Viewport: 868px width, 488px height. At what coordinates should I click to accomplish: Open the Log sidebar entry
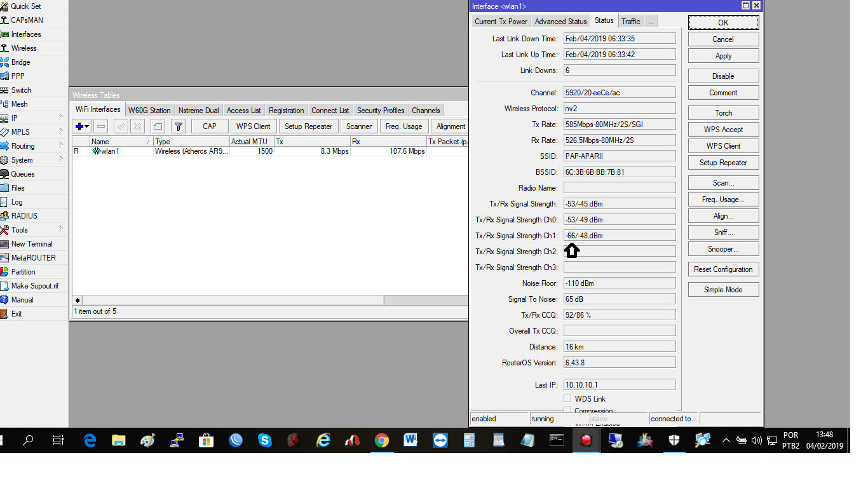(17, 202)
